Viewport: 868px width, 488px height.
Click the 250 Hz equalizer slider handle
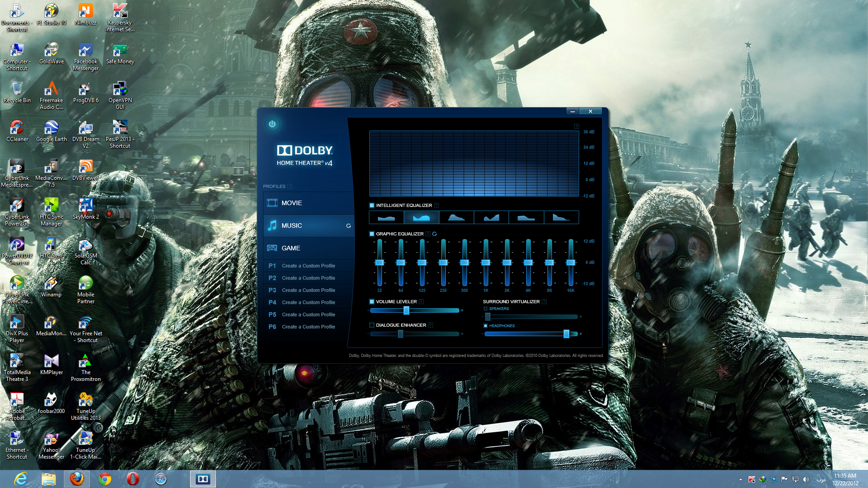[x=443, y=263]
